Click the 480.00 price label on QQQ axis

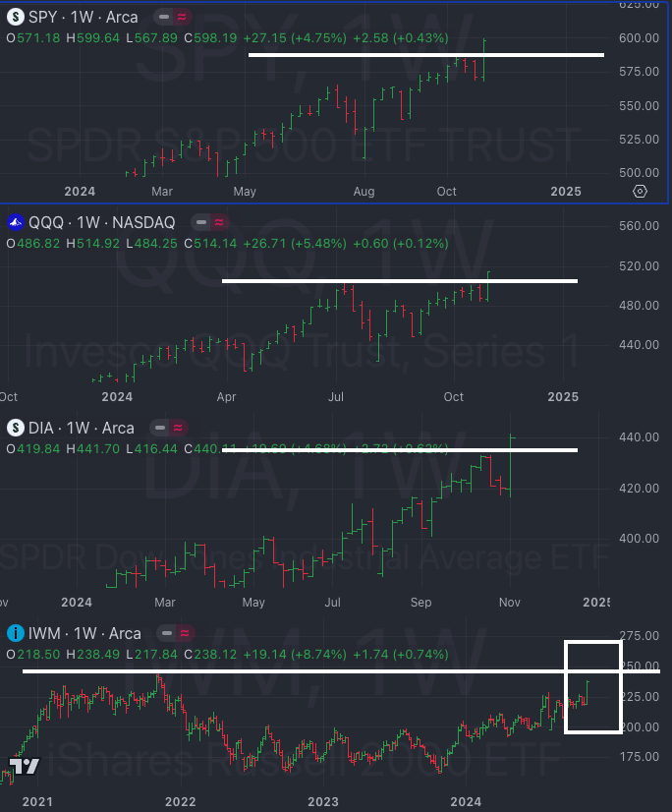point(639,306)
